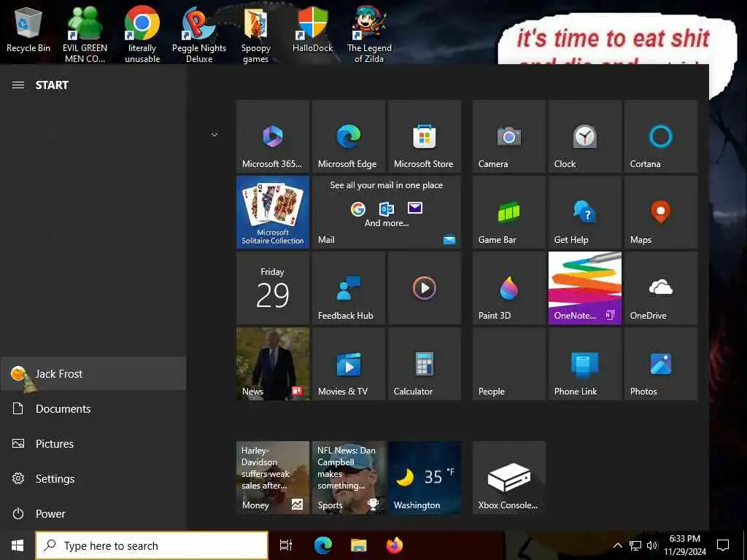Screen dimensions: 747x560
Task: Open the Washington weather tile
Action: [x=424, y=478]
